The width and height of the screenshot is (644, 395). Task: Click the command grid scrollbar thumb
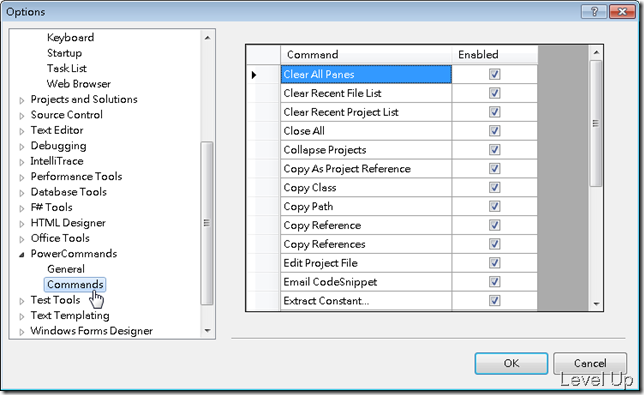pyautogui.click(x=596, y=123)
